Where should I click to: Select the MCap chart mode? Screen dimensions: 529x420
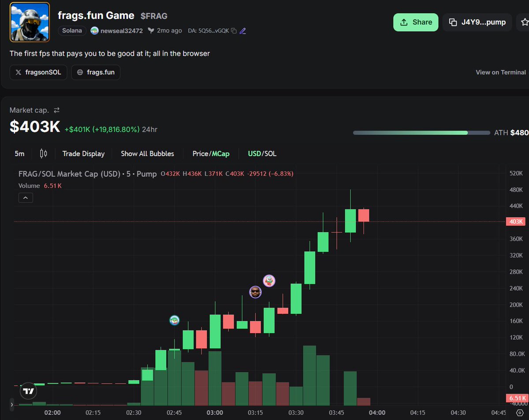(x=221, y=153)
